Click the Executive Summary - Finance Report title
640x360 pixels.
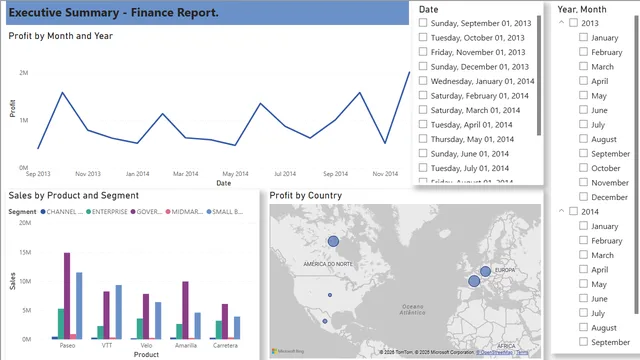point(113,13)
